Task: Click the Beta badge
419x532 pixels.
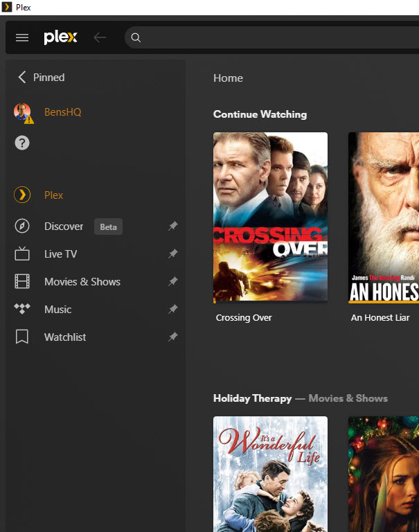Action: [x=108, y=227]
